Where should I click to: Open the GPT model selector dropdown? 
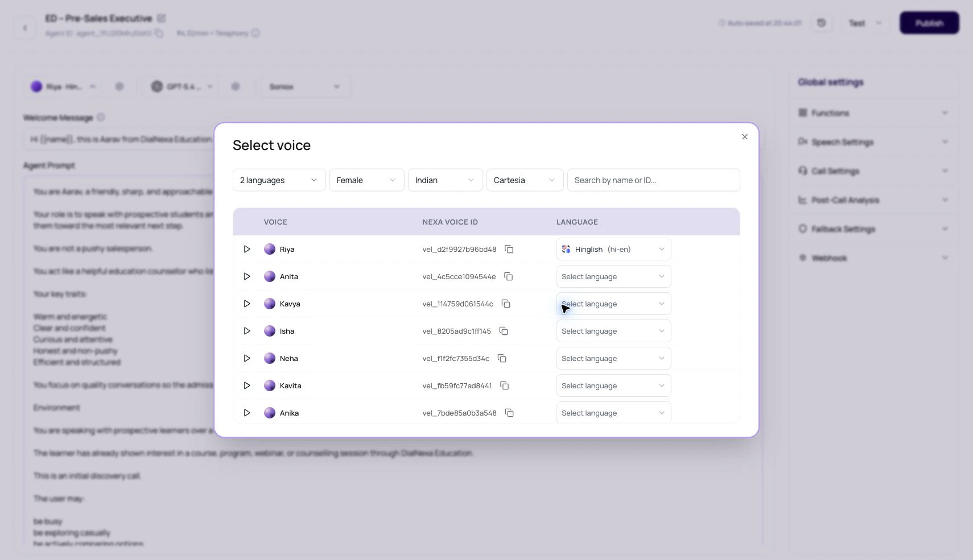point(182,86)
